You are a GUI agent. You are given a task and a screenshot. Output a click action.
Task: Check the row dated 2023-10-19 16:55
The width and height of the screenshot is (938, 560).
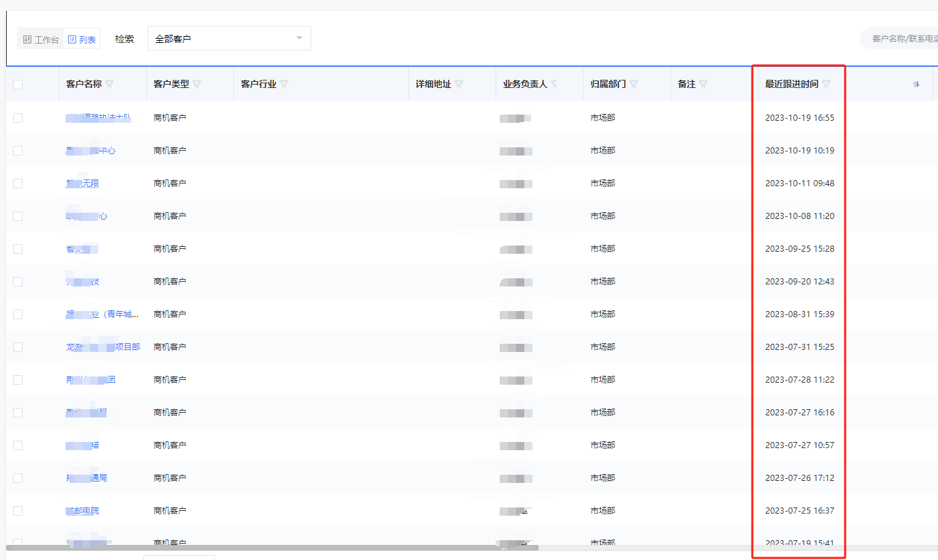coord(18,118)
